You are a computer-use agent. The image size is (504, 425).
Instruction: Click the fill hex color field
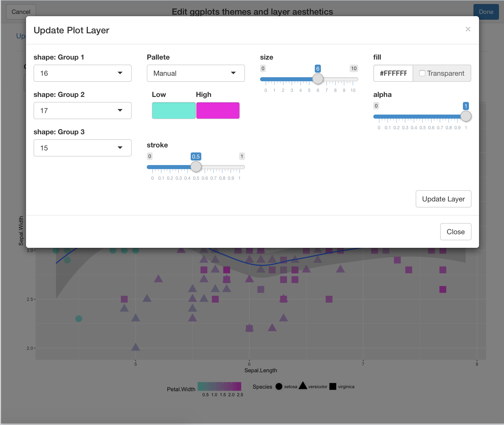[x=393, y=73]
